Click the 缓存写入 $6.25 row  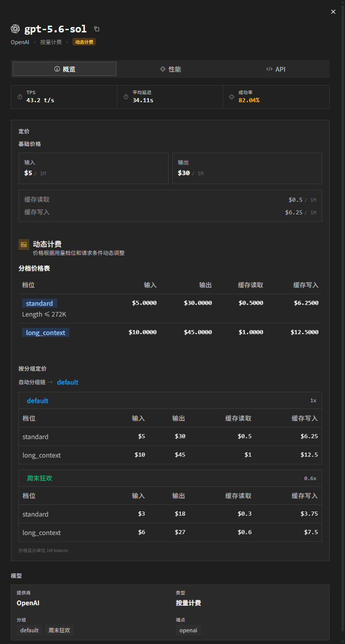tap(170, 212)
